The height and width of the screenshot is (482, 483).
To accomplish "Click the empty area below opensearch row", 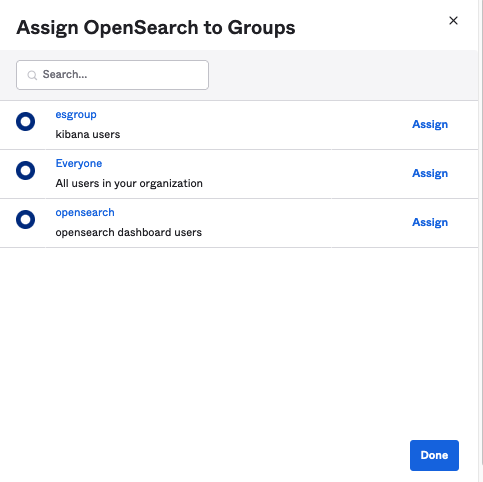I will pyautogui.click(x=239, y=340).
